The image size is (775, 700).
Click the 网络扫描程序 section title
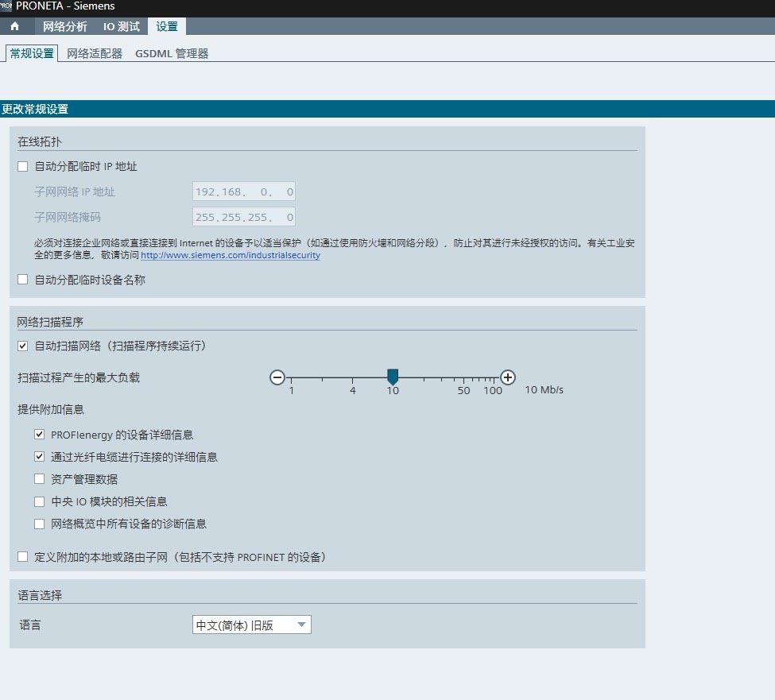(x=50, y=322)
